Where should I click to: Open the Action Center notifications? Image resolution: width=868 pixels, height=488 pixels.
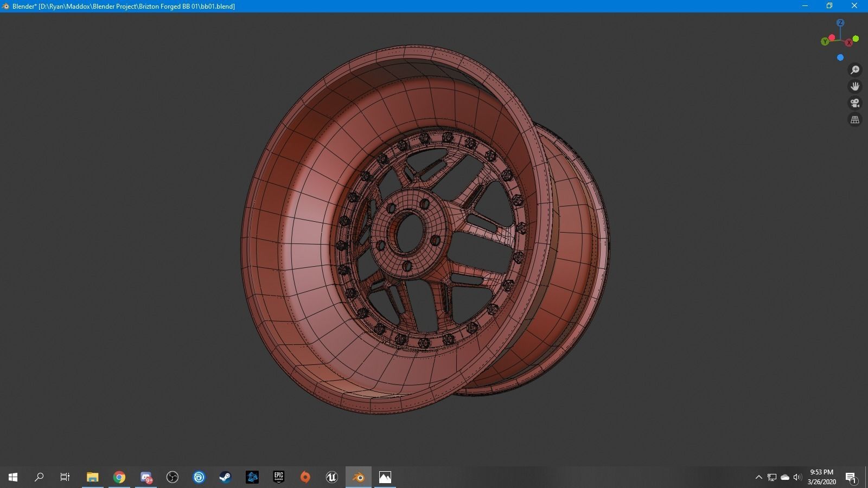click(851, 477)
